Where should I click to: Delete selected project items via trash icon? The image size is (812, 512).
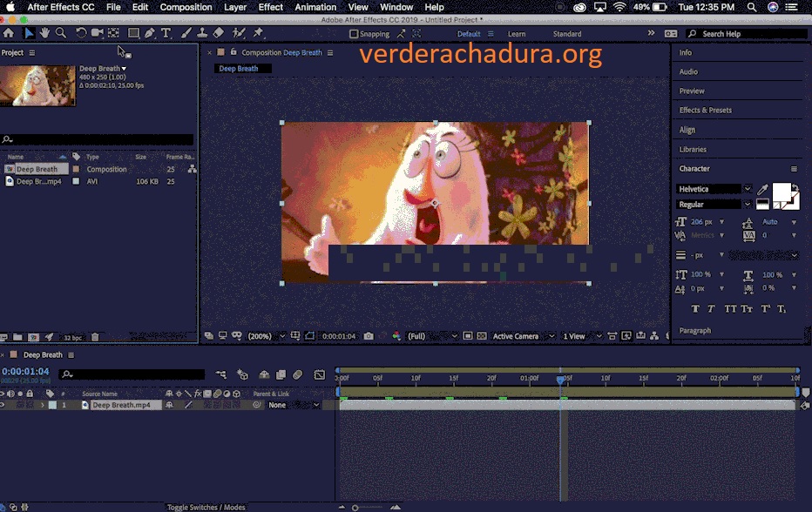pyautogui.click(x=95, y=337)
